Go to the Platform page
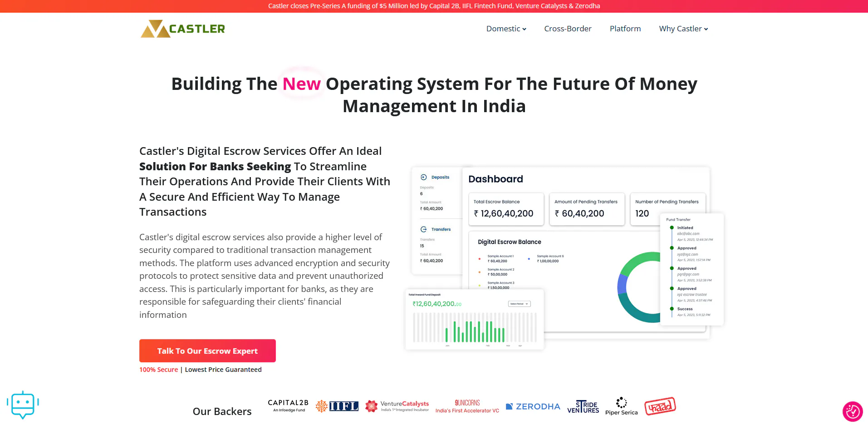 (625, 29)
